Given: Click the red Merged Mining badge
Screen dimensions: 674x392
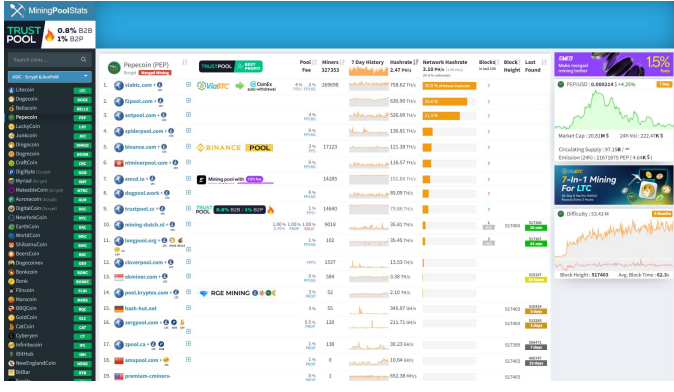Looking at the screenshot, I should pos(155,73).
